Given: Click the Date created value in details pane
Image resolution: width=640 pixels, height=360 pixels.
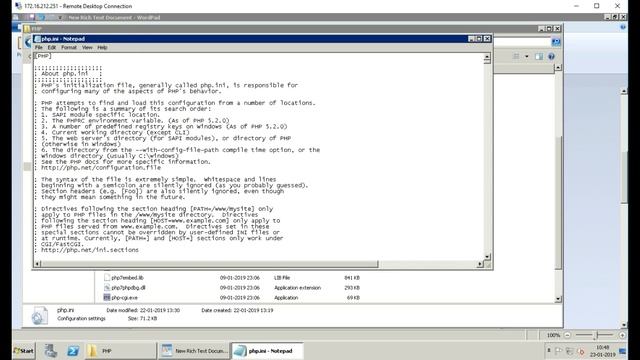Looking at the screenshot, I should point(253,310).
